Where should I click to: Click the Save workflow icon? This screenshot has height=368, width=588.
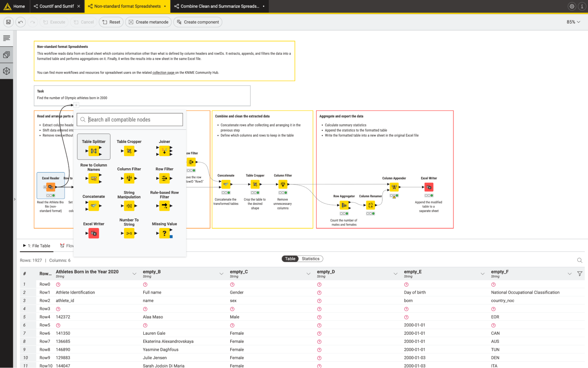point(9,22)
